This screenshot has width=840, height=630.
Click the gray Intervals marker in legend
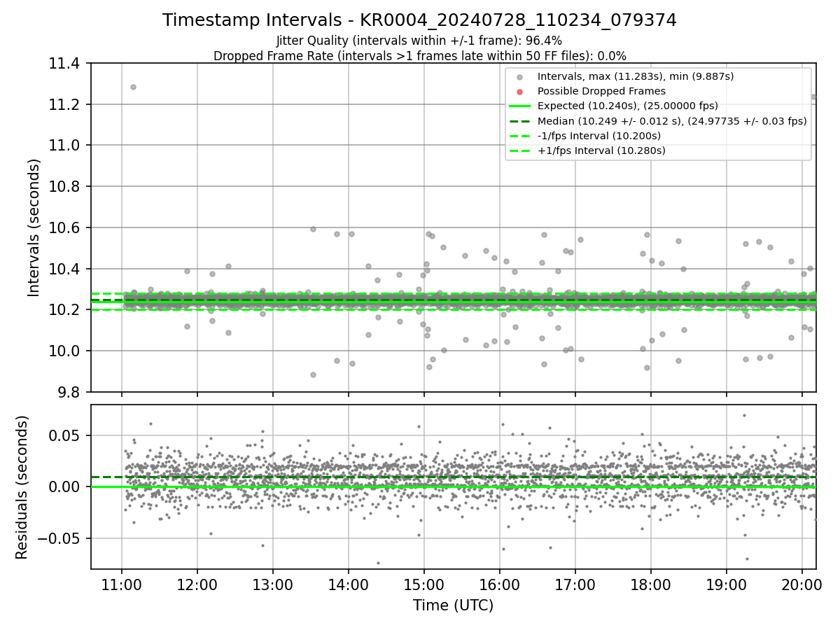pos(519,77)
